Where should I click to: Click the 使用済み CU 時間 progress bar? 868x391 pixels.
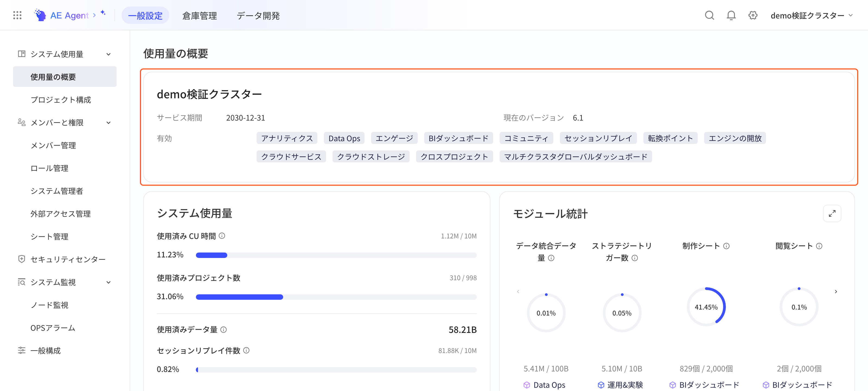click(x=336, y=256)
